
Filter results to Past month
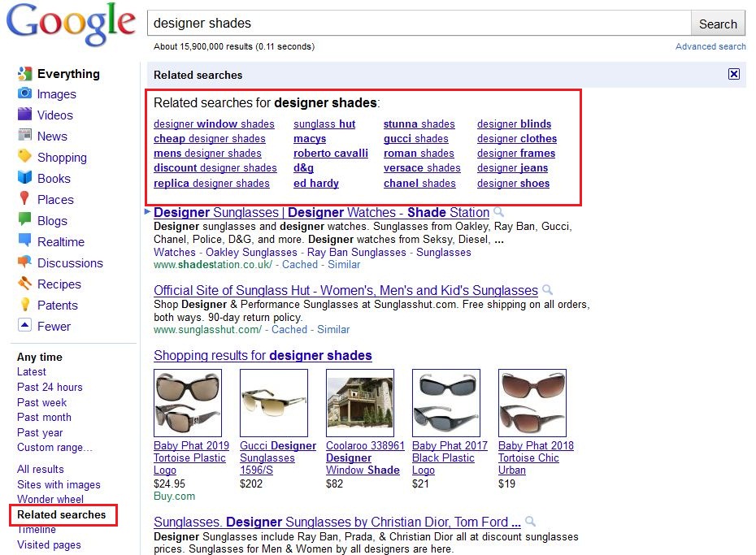(x=44, y=417)
